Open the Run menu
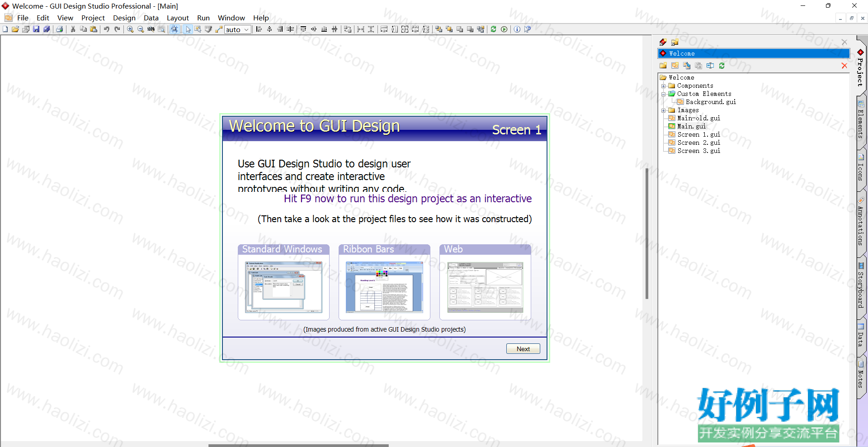The height and width of the screenshot is (447, 868). (203, 18)
